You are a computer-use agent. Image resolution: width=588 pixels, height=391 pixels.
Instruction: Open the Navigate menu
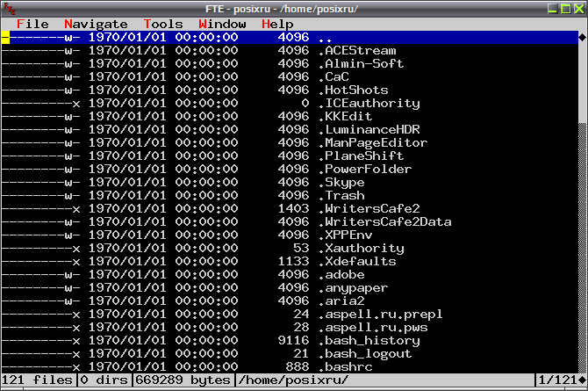tap(96, 24)
